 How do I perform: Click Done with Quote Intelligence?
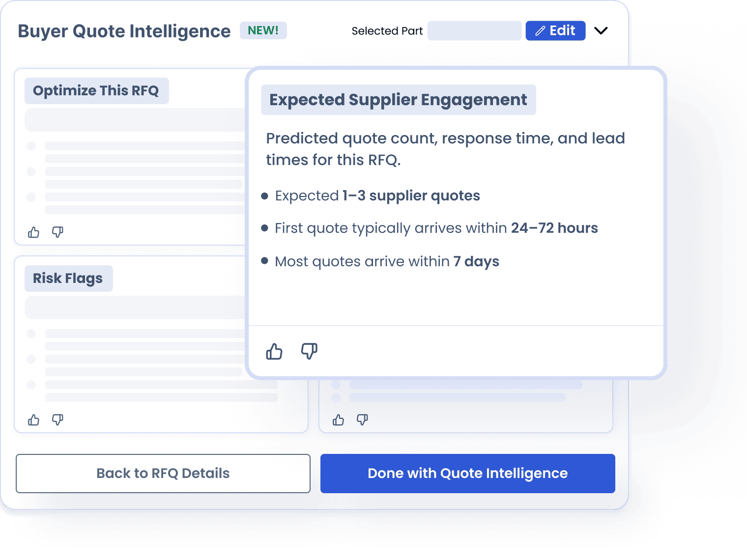(x=468, y=474)
